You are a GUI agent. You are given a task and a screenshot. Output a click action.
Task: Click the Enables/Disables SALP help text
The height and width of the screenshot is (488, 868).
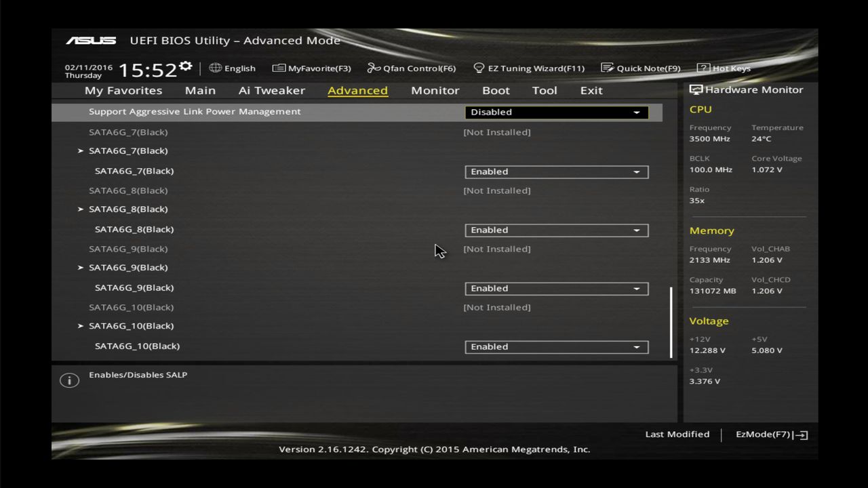tap(138, 375)
